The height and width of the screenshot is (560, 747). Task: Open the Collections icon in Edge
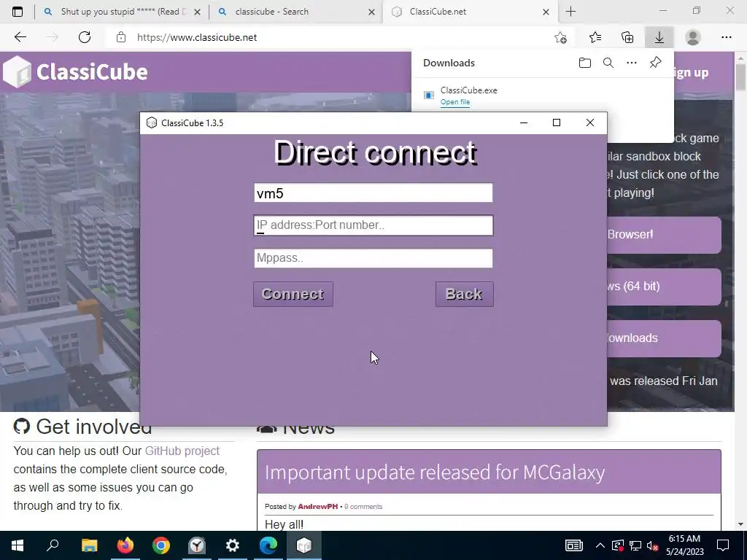[x=627, y=37]
